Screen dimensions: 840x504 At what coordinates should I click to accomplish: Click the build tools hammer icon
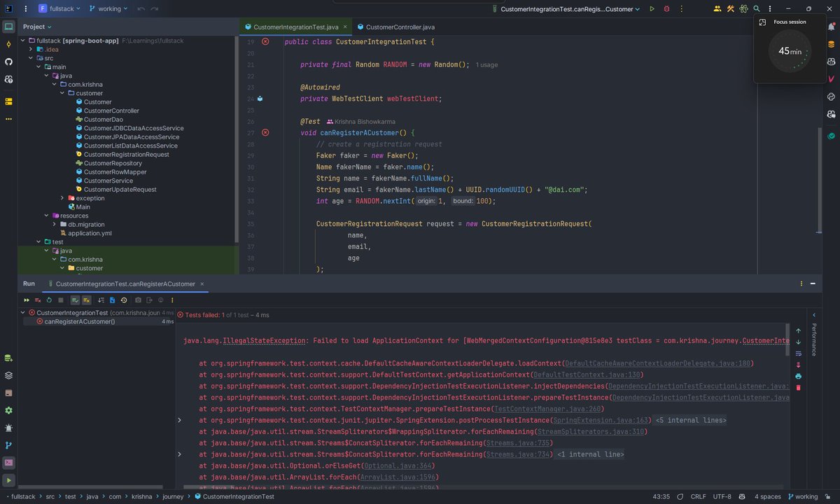pos(730,8)
